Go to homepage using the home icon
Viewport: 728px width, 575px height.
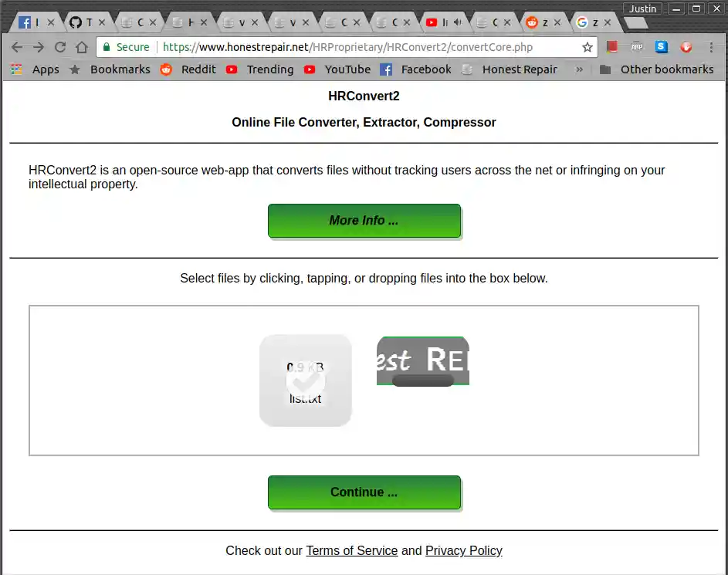pos(82,46)
